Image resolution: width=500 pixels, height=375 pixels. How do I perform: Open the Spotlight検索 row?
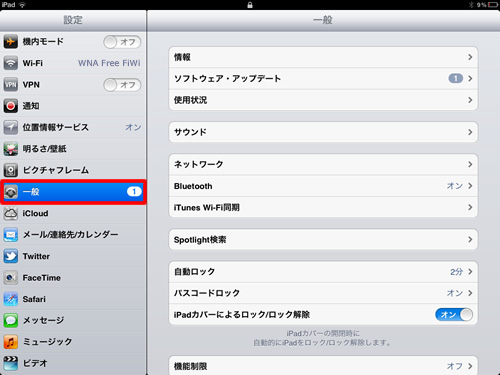[x=323, y=239]
